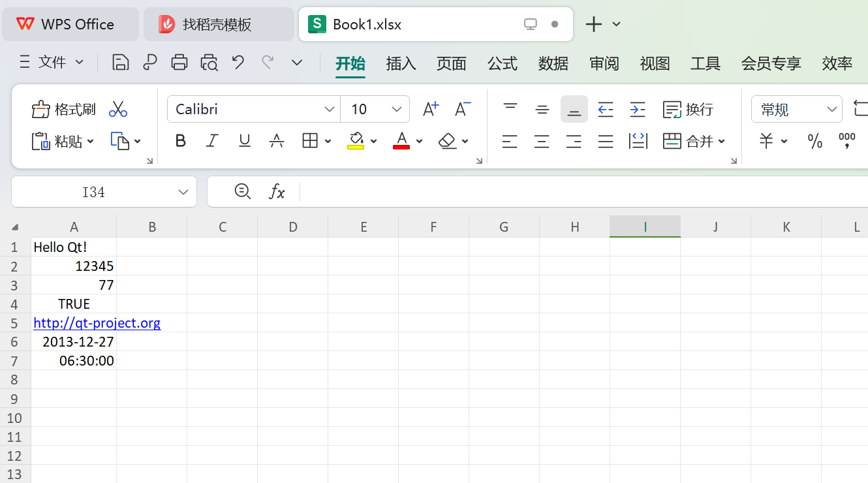
Task: Expand quick access toolbar more arrow
Action: pos(297,62)
